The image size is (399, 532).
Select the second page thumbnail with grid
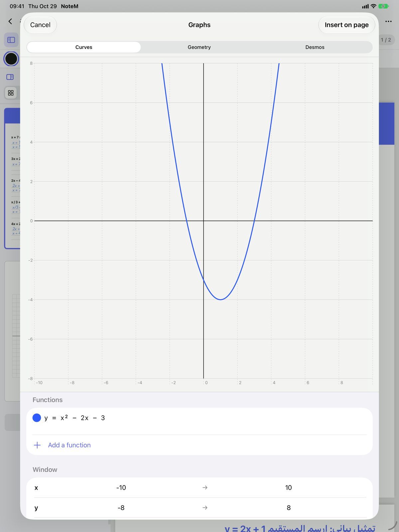click(x=12, y=331)
